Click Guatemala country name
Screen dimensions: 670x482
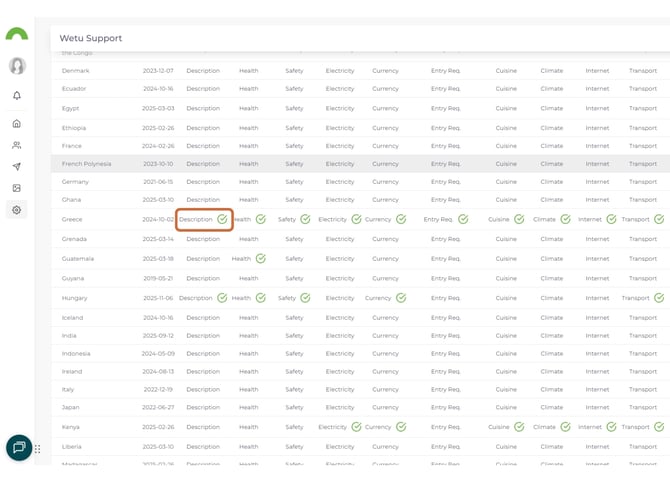pyautogui.click(x=78, y=259)
